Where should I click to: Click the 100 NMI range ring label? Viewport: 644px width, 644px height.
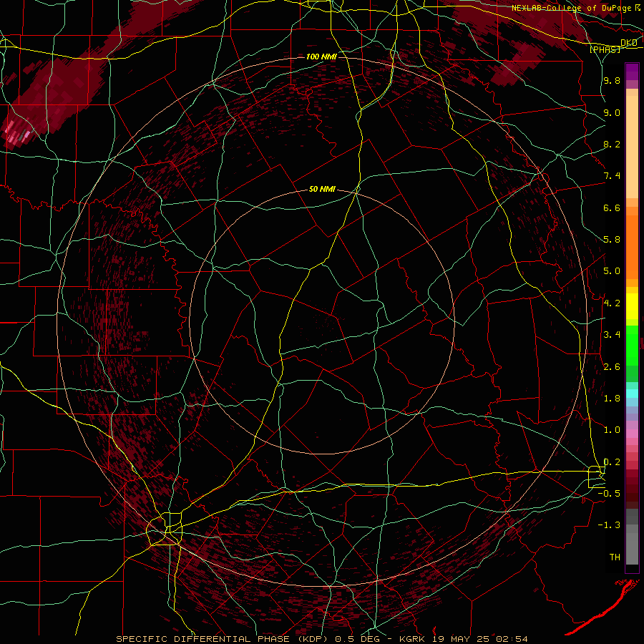(x=321, y=57)
